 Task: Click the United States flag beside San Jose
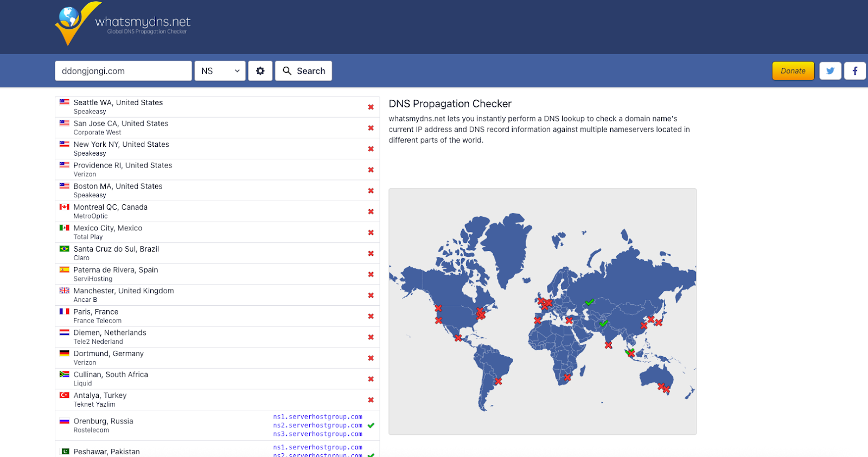[65, 123]
